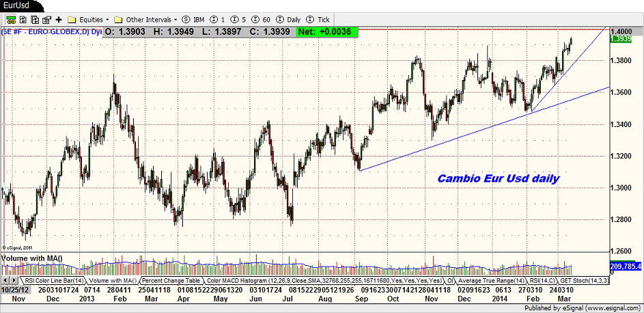Click the study tabs right scroll arrow
The image size is (644, 313).
tap(14, 281)
